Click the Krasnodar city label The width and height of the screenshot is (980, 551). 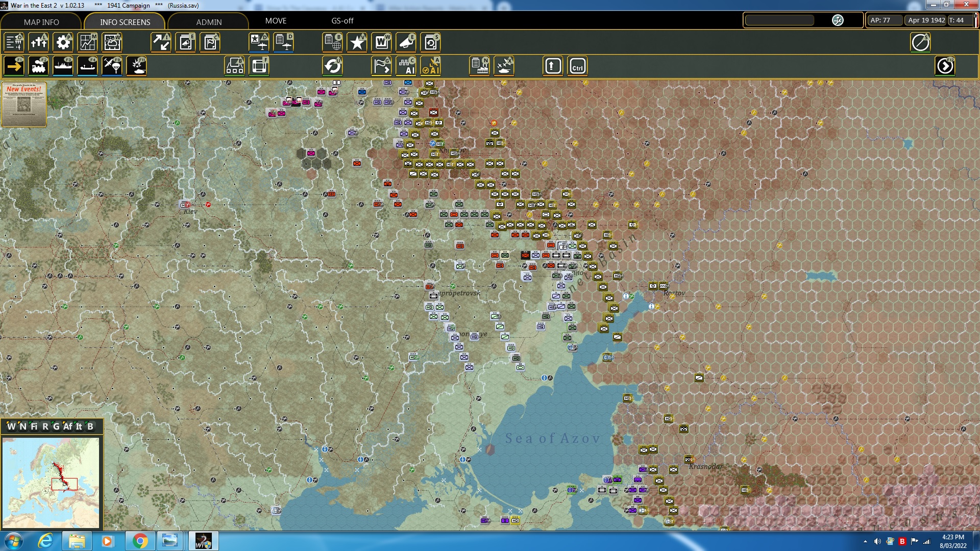pyautogui.click(x=706, y=466)
